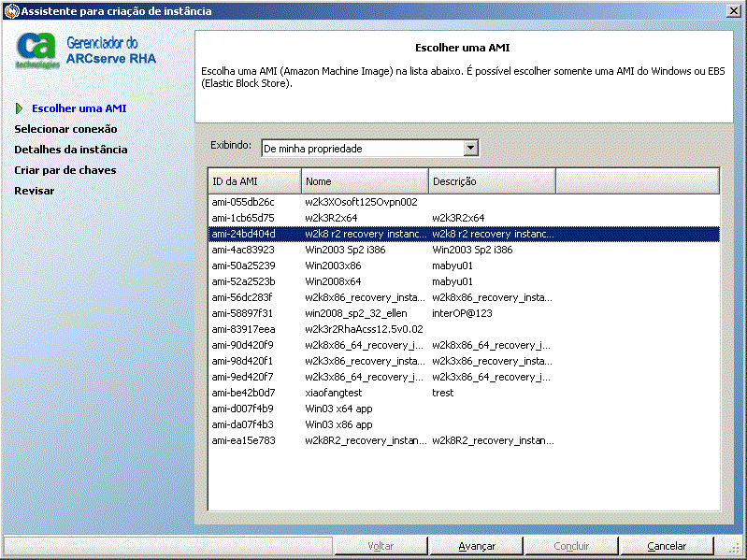The image size is (747, 560).
Task: Select the Detalhes da instância step
Action: click(x=71, y=150)
